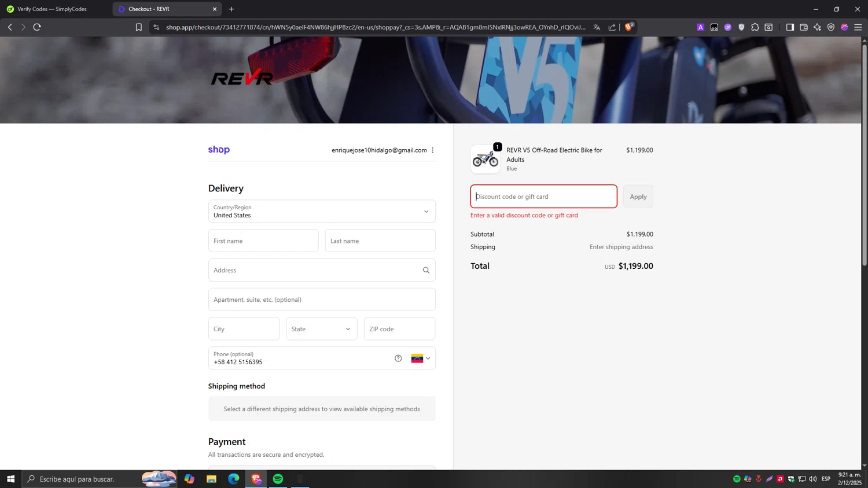Screen dimensions: 868x488
Task: Open the purple A extension icon
Action: coord(700,27)
